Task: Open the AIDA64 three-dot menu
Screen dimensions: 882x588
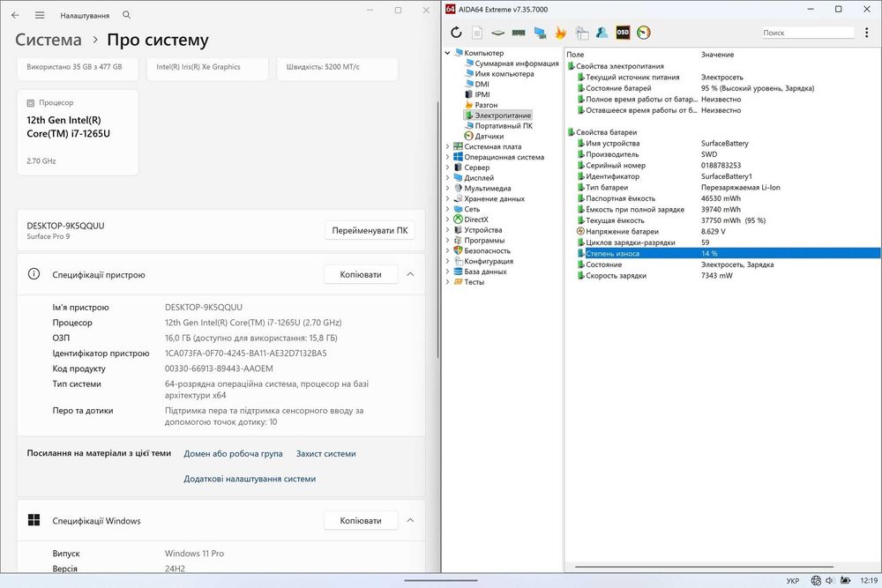Action: tap(866, 33)
